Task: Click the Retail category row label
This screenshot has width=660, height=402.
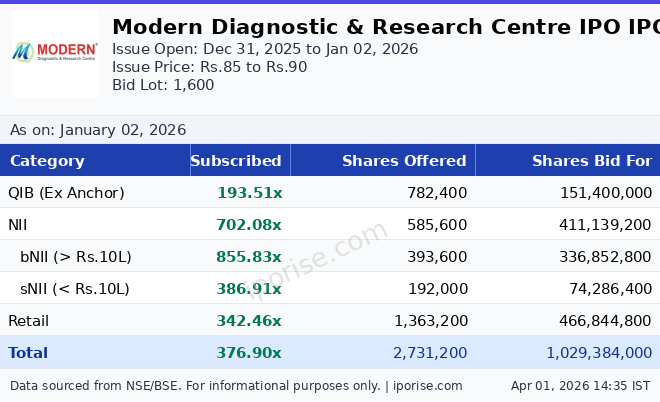Action: [28, 321]
